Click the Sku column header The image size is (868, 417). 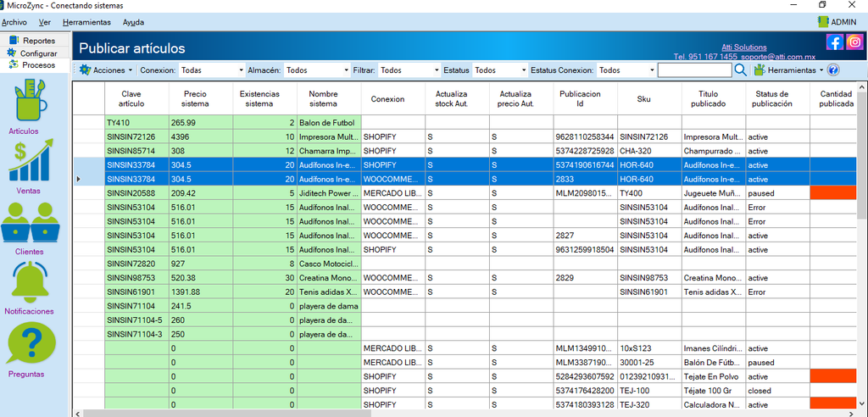pos(649,98)
